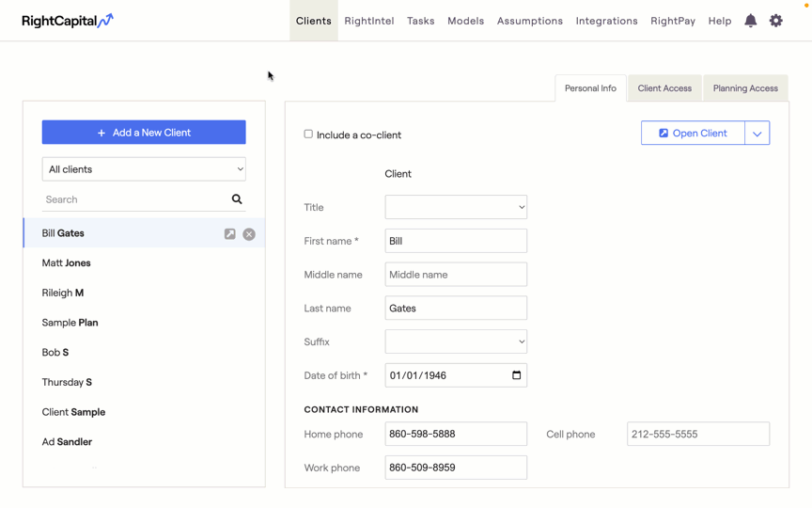Open Bill Gates plan via arrow icon

(x=230, y=234)
